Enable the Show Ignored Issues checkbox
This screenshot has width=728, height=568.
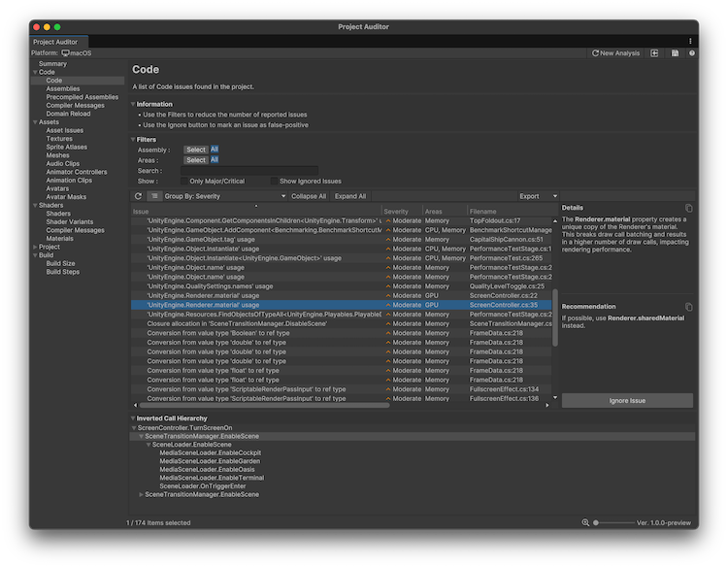click(275, 181)
